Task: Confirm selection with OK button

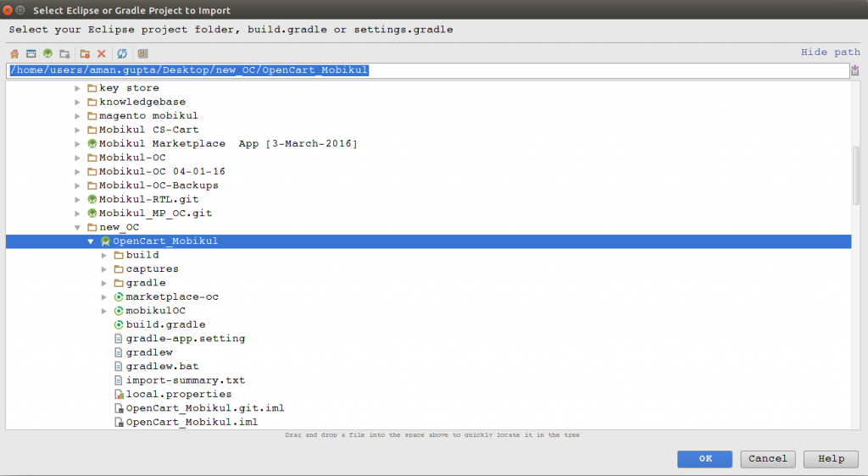Action: point(704,459)
